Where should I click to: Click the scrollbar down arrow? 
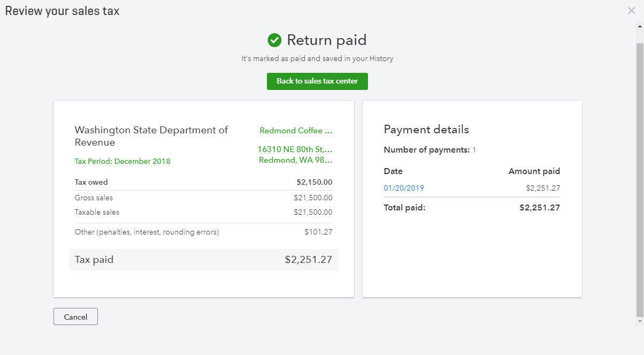pyautogui.click(x=640, y=321)
